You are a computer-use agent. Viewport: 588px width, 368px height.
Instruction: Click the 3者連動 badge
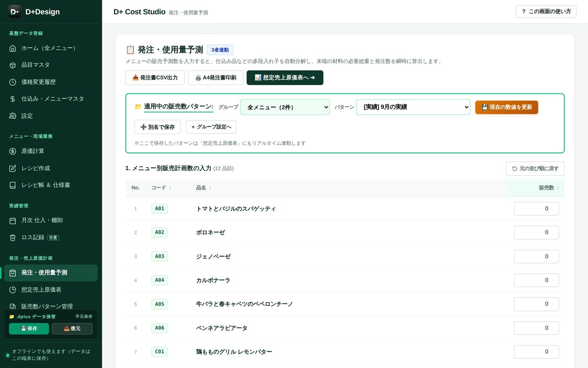click(220, 50)
